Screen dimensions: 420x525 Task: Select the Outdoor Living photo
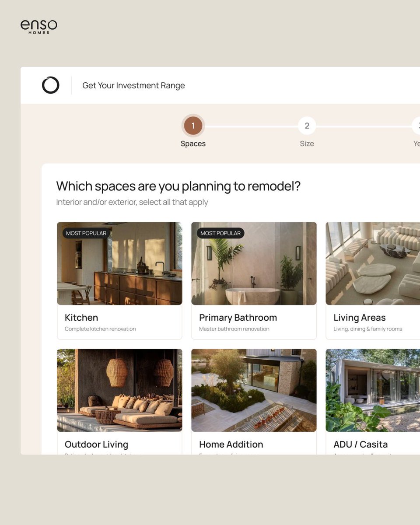(x=119, y=390)
